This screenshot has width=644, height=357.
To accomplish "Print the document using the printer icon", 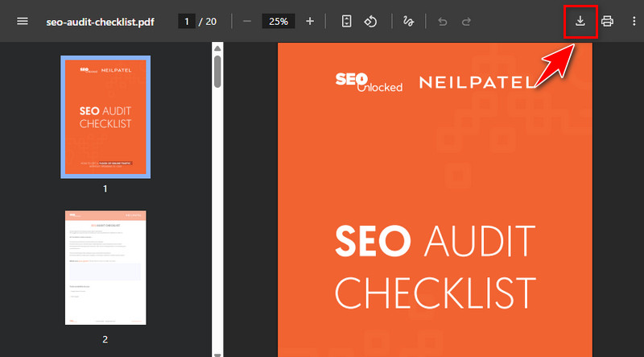I will [607, 21].
